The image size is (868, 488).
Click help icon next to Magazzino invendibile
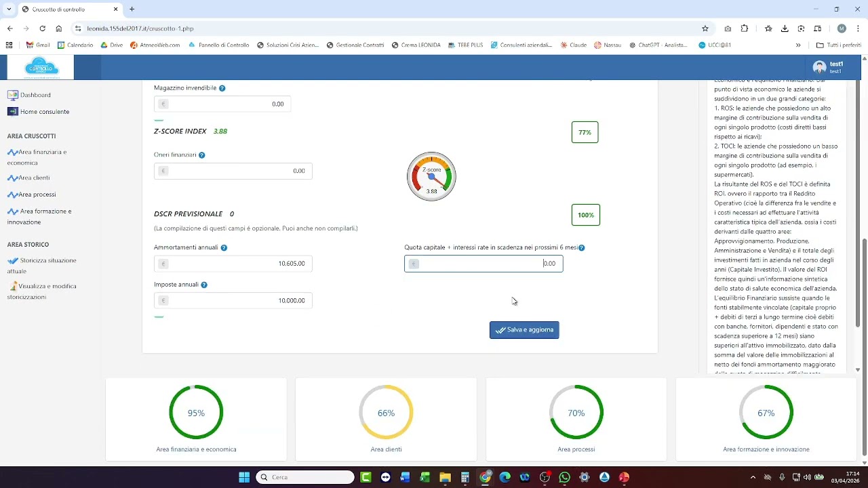pyautogui.click(x=222, y=88)
